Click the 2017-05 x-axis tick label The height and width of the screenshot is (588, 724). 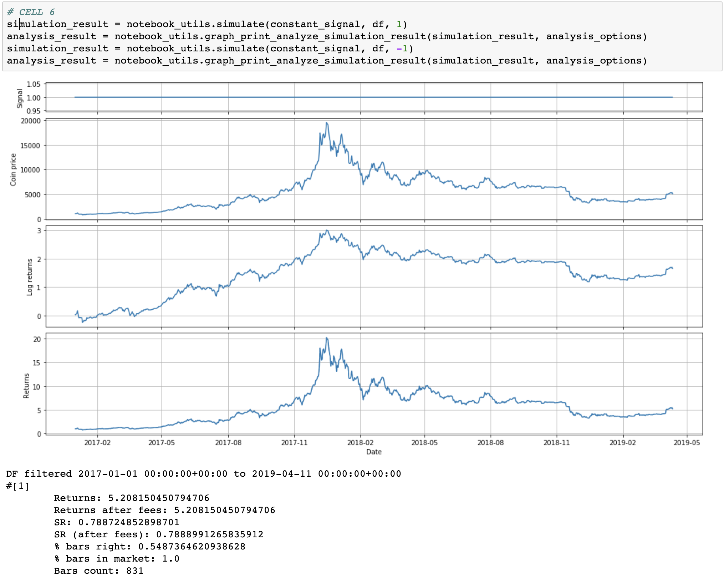pyautogui.click(x=162, y=443)
